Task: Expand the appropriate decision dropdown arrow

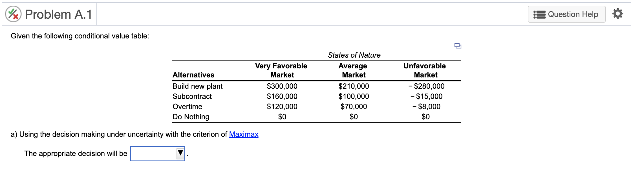Action: (180, 153)
